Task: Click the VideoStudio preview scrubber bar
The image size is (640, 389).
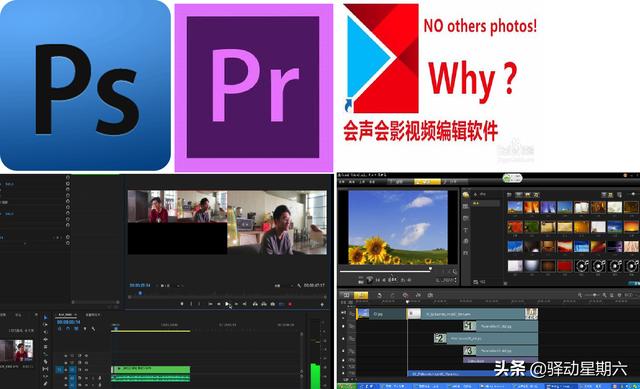Action: [x=385, y=271]
